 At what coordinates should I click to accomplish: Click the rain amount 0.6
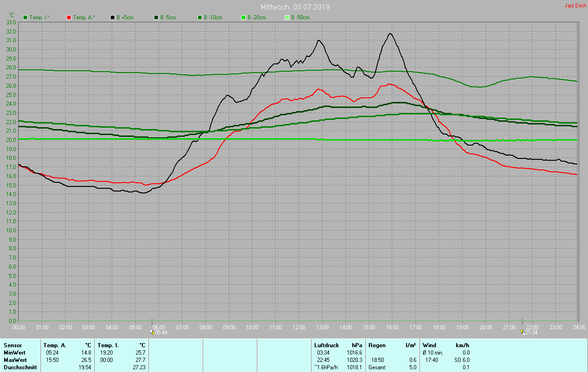click(x=413, y=360)
